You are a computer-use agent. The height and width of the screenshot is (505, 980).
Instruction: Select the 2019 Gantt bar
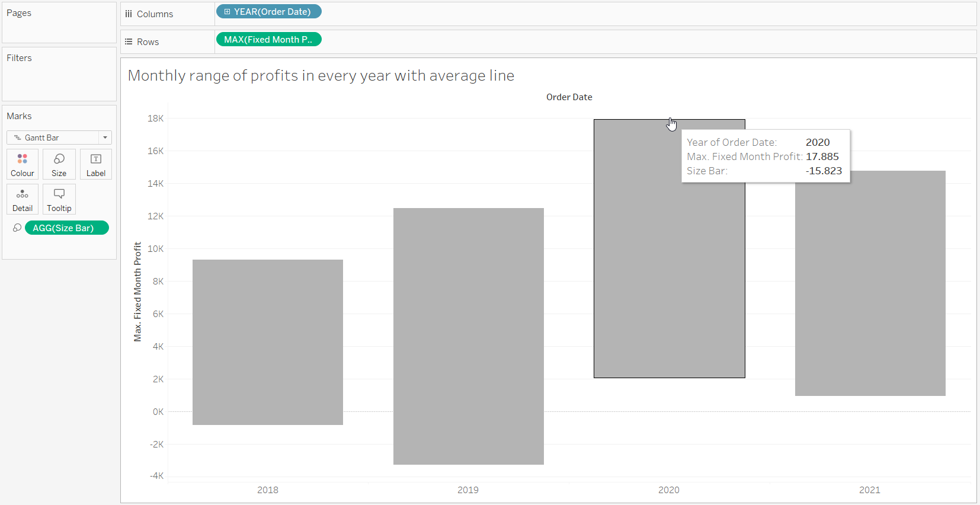[469, 336]
